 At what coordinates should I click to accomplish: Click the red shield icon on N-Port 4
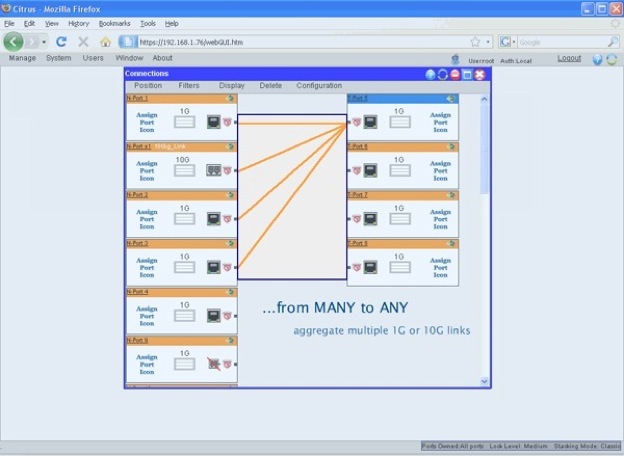click(227, 316)
